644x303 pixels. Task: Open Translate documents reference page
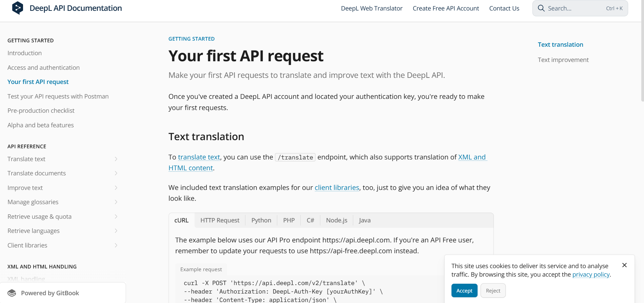pyautogui.click(x=37, y=173)
